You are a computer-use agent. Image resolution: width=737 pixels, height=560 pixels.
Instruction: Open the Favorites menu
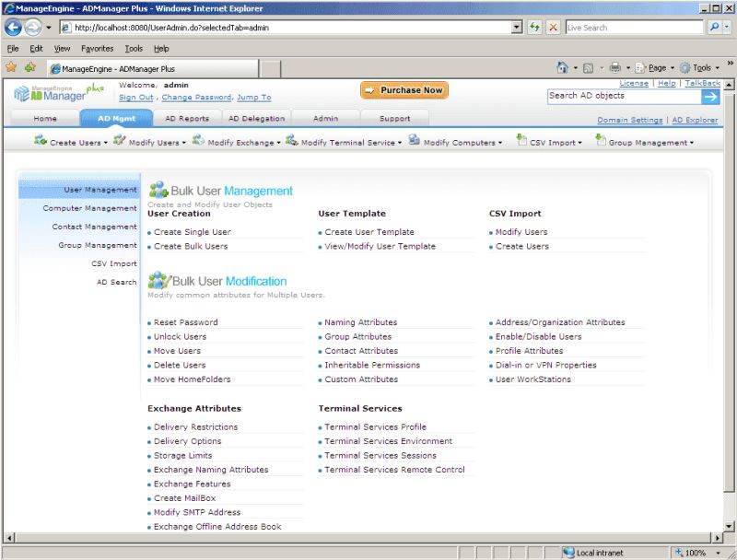(96, 48)
